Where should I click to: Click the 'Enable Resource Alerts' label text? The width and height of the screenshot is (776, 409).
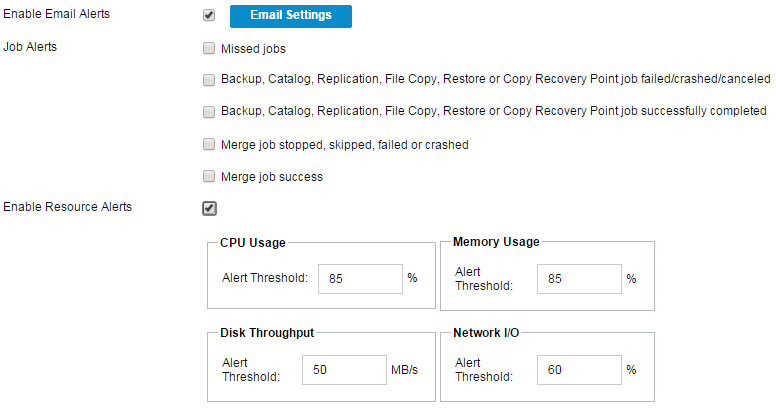[x=68, y=208]
